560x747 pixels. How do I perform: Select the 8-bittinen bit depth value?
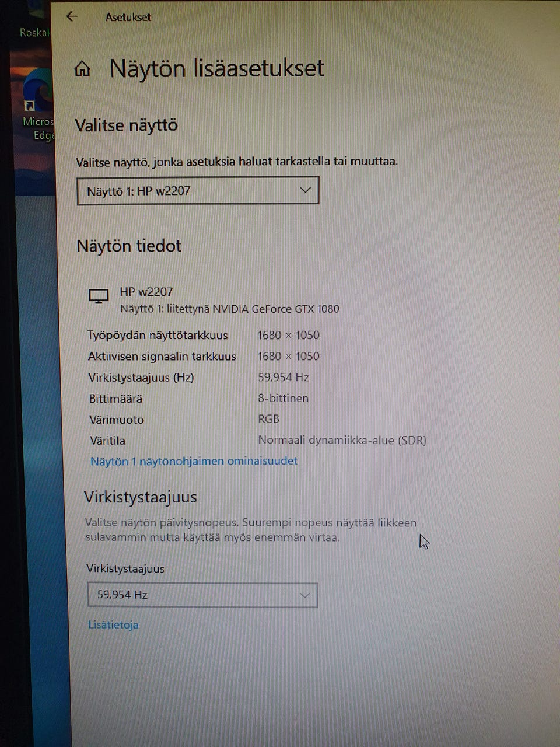283,398
